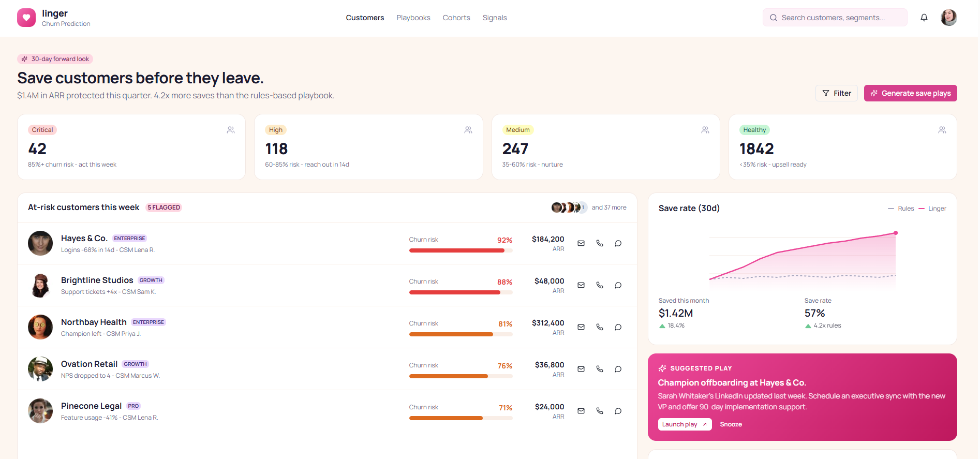
Task: Call Pinecone Legal via phone icon
Action: coord(600,411)
